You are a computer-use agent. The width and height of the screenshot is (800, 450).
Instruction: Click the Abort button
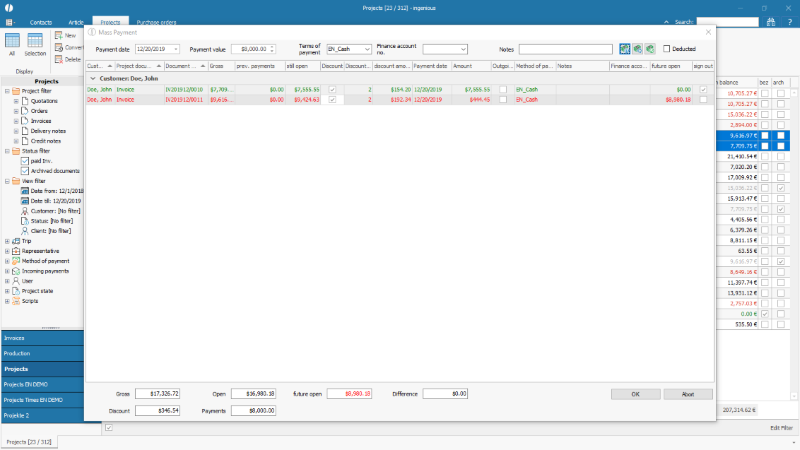[688, 394]
